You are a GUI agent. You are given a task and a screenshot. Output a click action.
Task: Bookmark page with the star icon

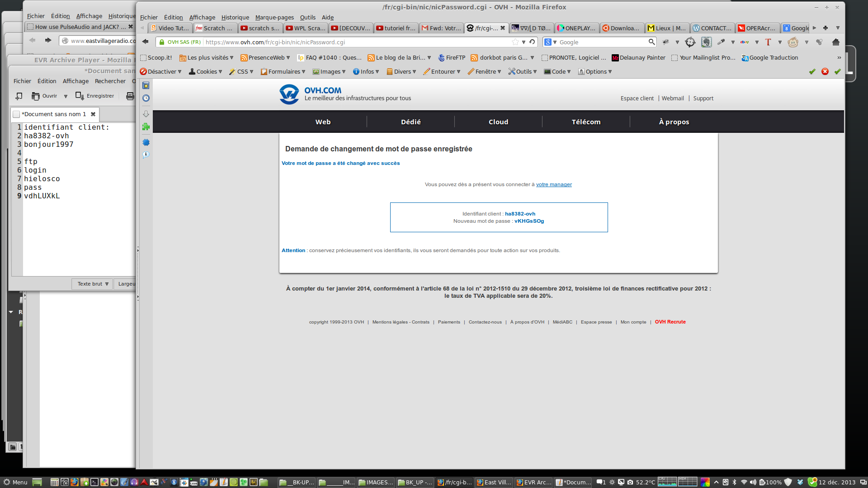tap(515, 42)
